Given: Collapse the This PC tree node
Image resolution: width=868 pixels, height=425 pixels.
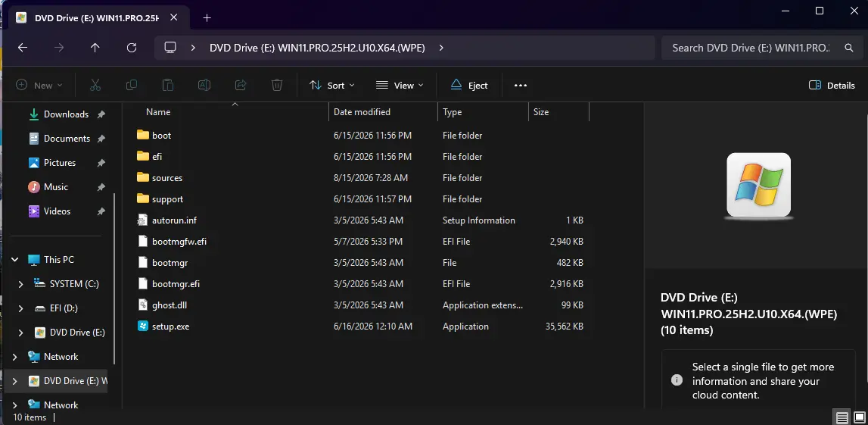Looking at the screenshot, I should coord(15,259).
